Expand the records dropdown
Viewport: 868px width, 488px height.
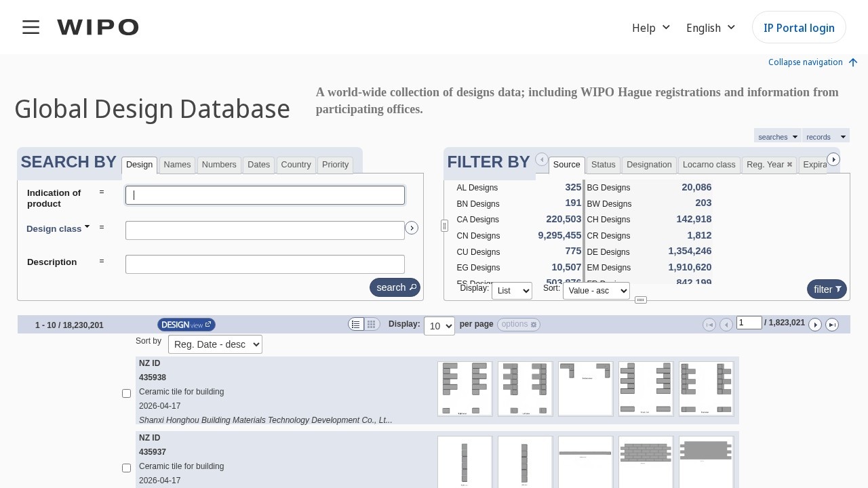[x=826, y=137]
